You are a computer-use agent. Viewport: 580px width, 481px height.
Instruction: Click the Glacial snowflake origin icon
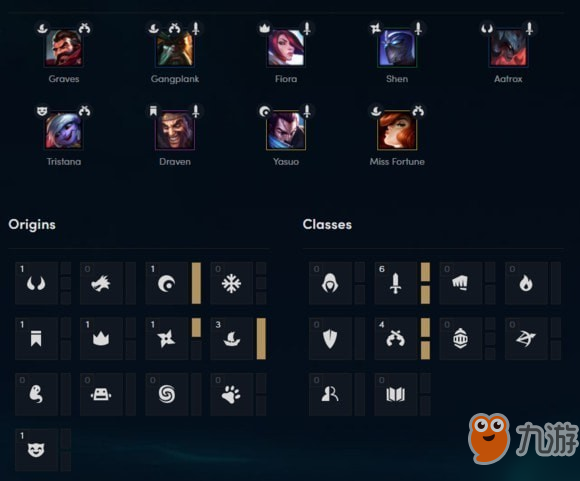[x=232, y=283]
